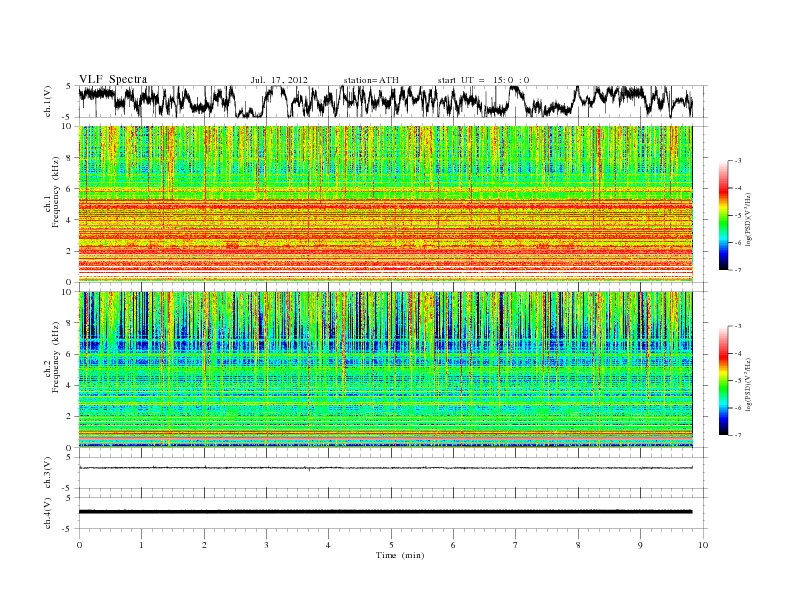The width and height of the screenshot is (792, 612).
Task: Click the "VLF Spectra" plot title
Action: coord(113,79)
